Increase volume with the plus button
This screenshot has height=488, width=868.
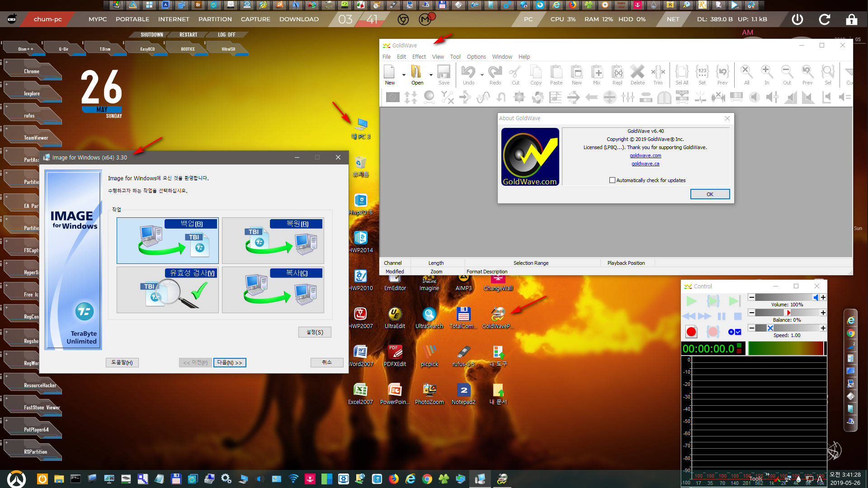pyautogui.click(x=823, y=297)
